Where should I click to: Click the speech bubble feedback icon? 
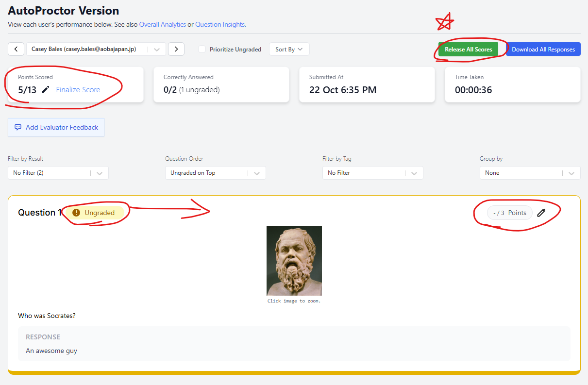point(18,127)
